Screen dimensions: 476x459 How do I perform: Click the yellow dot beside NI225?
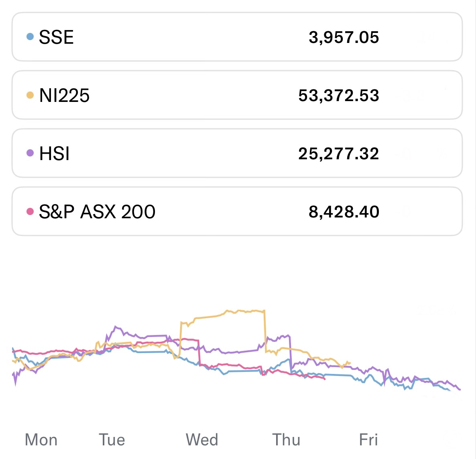point(30,95)
